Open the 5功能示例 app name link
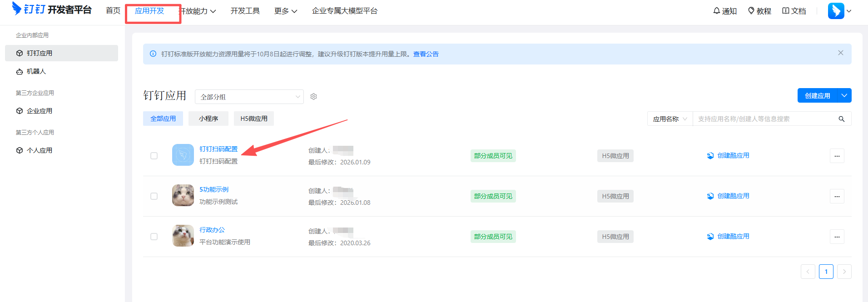Viewport: 868px width, 302px height. pyautogui.click(x=214, y=189)
